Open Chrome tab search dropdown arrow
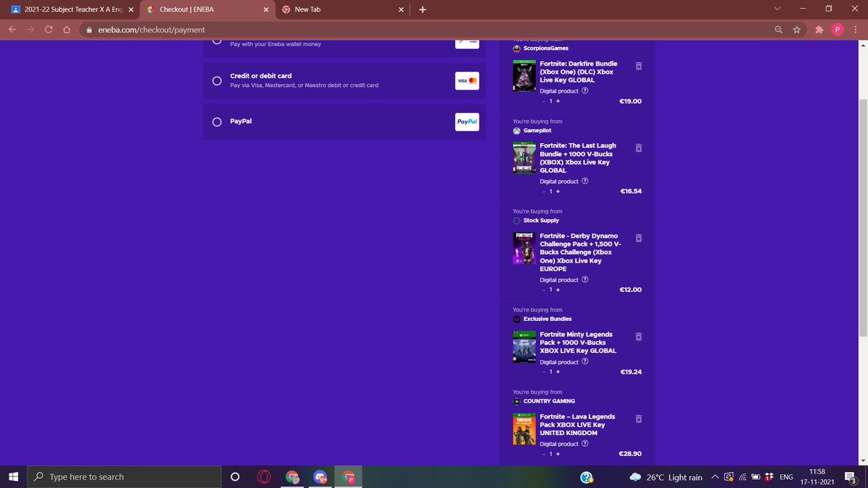The width and height of the screenshot is (868, 488). 778,9
